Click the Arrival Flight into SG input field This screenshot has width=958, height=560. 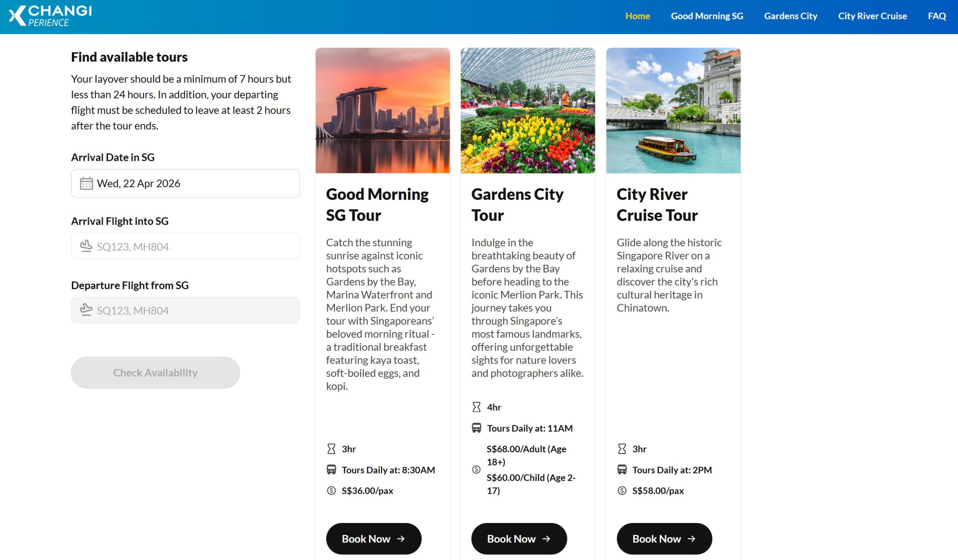pos(185,246)
